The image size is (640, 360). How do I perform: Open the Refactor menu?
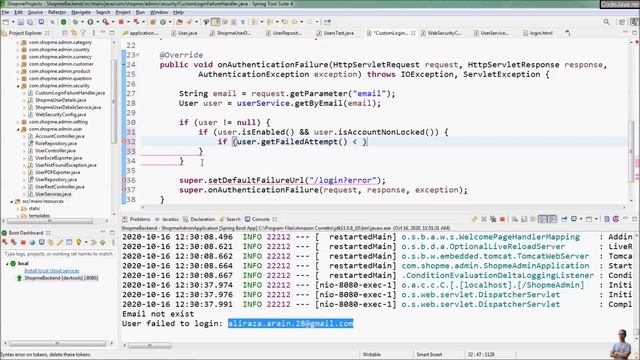point(57,12)
